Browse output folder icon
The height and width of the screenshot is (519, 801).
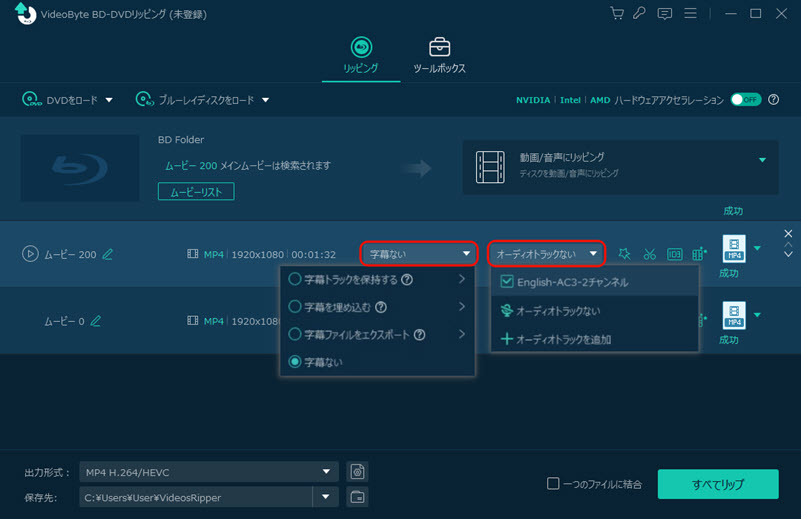coord(357,497)
